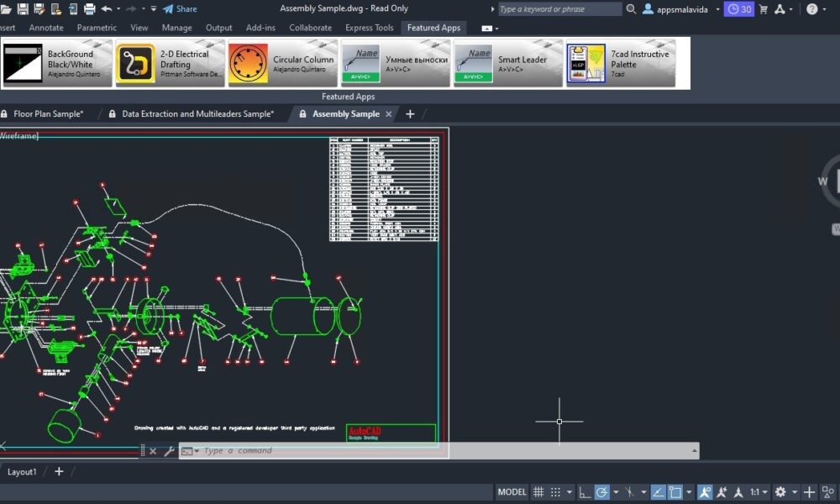This screenshot has width=840, height=504.
Task: Launch Умные выноски app
Action: (x=396, y=63)
